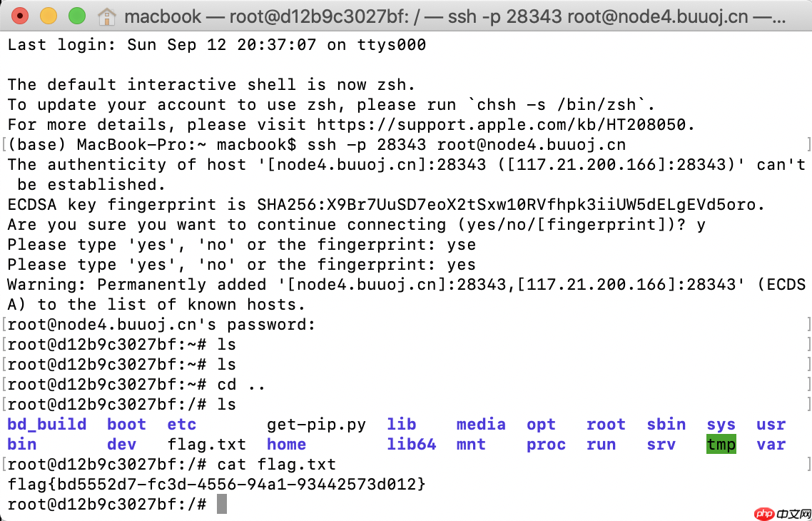The width and height of the screenshot is (812, 521).
Task: Click flag.txt in the ls directory listing
Action: click(206, 445)
